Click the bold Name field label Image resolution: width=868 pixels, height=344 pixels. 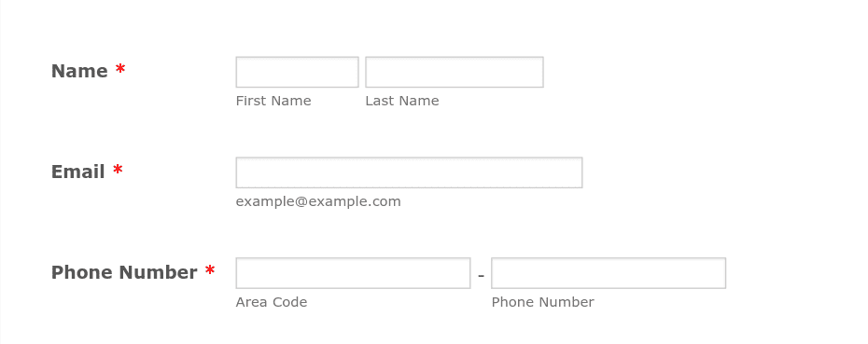pos(79,72)
